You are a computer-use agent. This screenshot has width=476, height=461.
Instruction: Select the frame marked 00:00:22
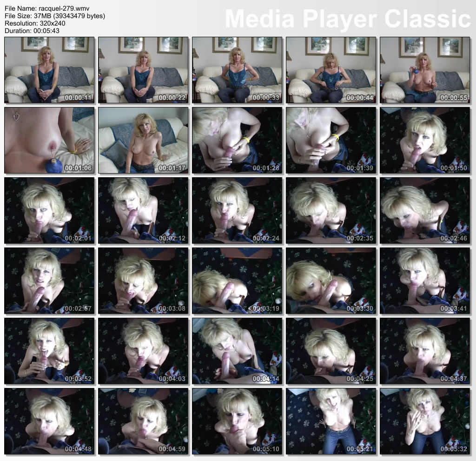coord(143,70)
